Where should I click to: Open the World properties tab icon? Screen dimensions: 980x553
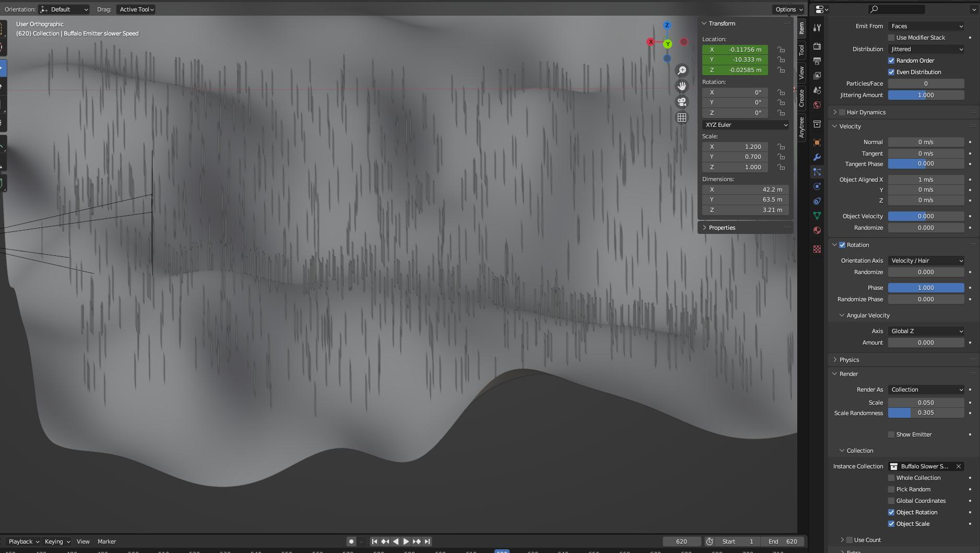(817, 105)
